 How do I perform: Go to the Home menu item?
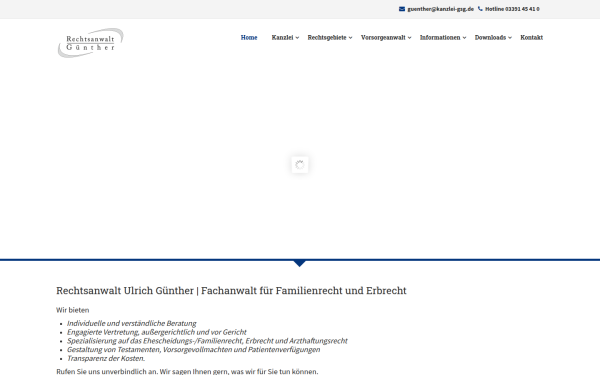[x=249, y=38]
